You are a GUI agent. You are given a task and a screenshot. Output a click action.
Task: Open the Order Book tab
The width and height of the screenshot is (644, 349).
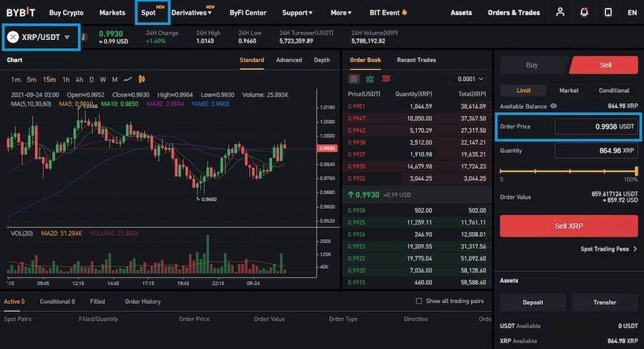point(366,60)
